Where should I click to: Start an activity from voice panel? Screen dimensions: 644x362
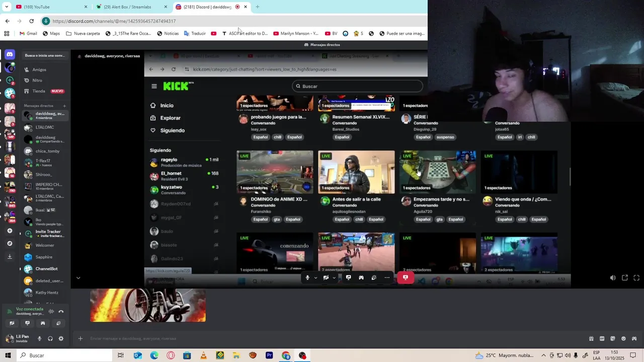[x=43, y=323]
